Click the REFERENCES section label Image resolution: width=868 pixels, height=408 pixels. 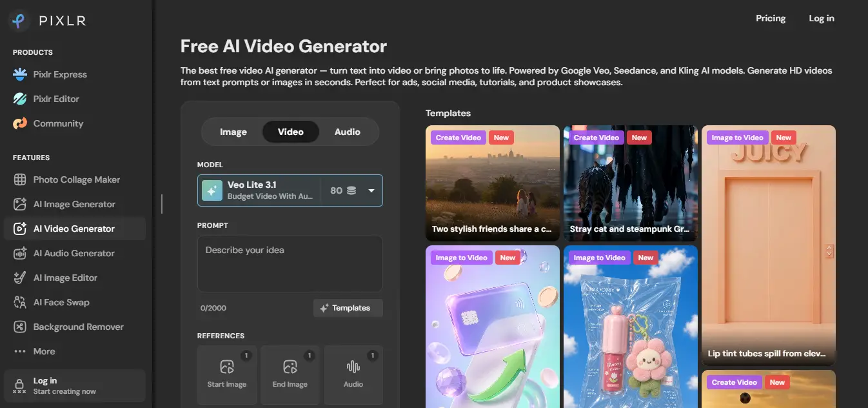221,336
